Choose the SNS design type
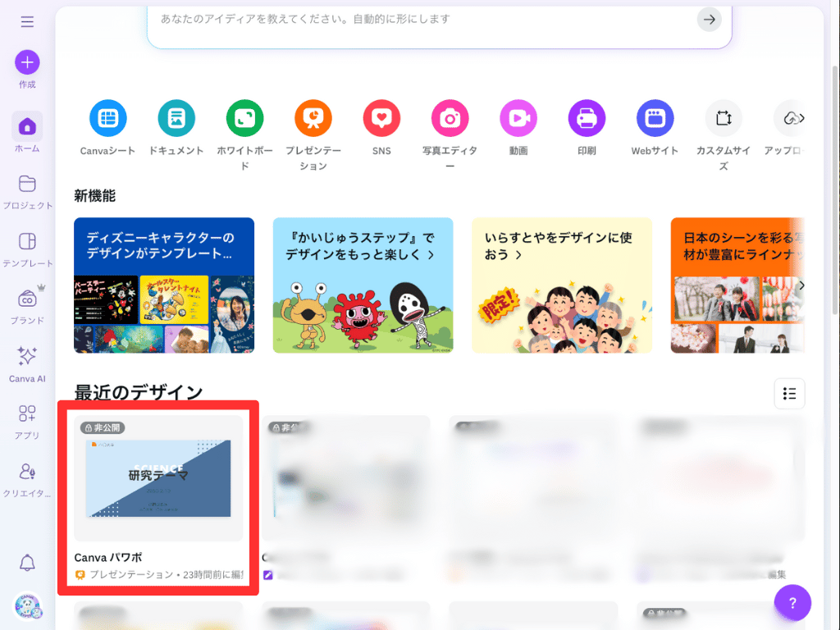This screenshot has height=630, width=840. coord(381,128)
